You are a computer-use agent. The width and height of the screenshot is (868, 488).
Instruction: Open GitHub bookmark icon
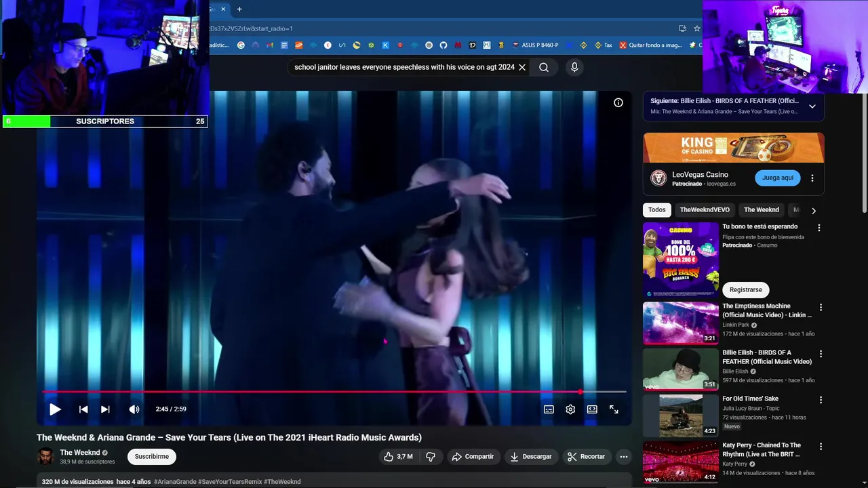pyautogui.click(x=443, y=45)
